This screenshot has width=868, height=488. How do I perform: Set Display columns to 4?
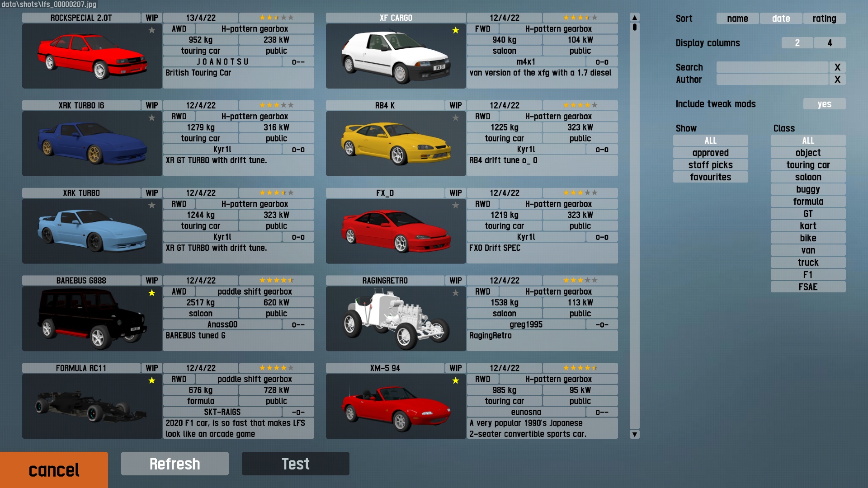pyautogui.click(x=830, y=43)
